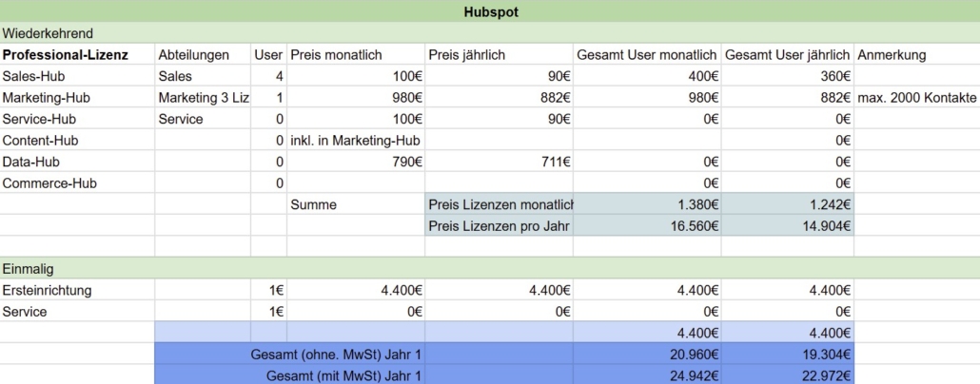Click the Preis Lizenzen pro Jahr label

[499, 226]
